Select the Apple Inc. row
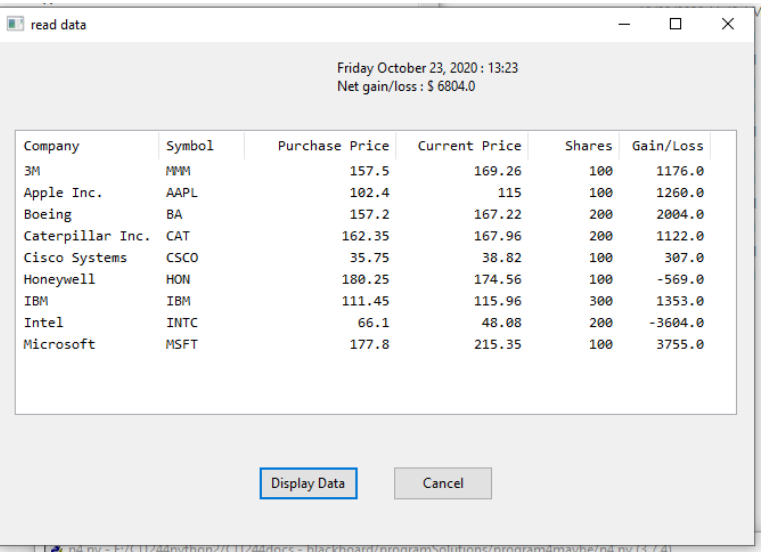763x552 pixels. pyautogui.click(x=364, y=193)
